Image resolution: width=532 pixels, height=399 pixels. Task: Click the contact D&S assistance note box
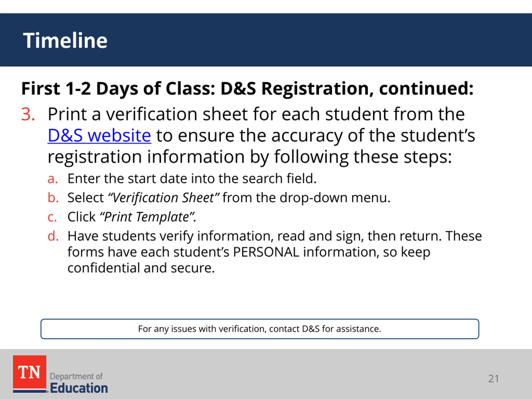260,329
